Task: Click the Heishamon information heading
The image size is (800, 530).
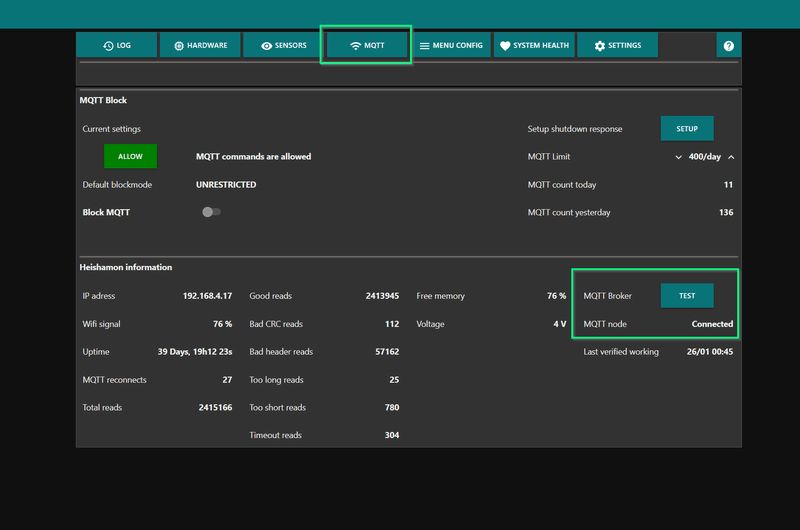Action: pyautogui.click(x=126, y=267)
